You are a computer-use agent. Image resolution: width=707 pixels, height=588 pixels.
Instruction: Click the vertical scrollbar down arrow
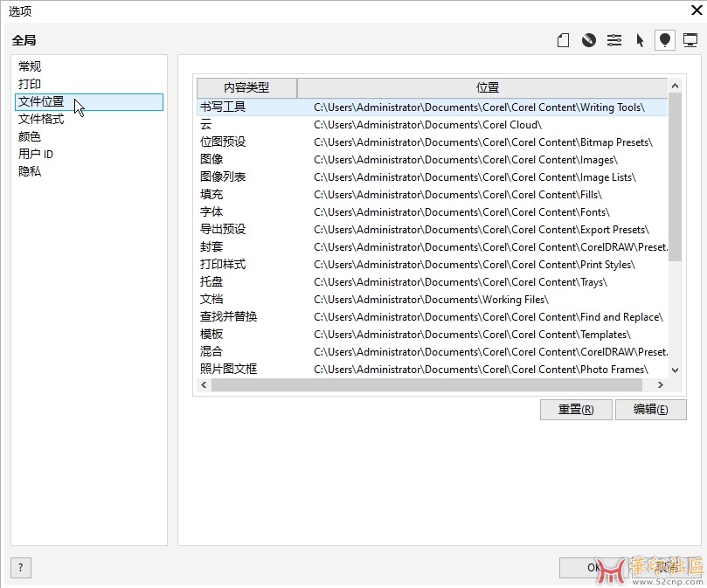click(674, 370)
